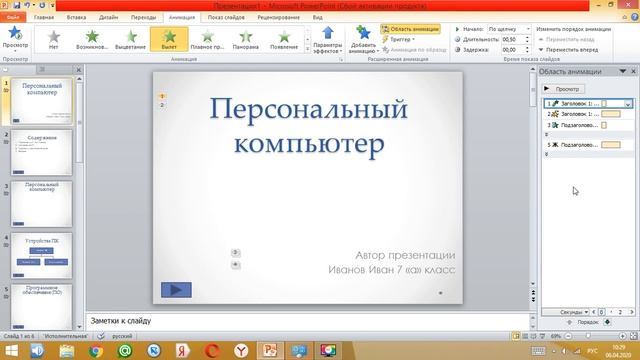This screenshot has width=640, height=360.
Task: Expand the animation gallery more arrow
Action: pos(308,49)
